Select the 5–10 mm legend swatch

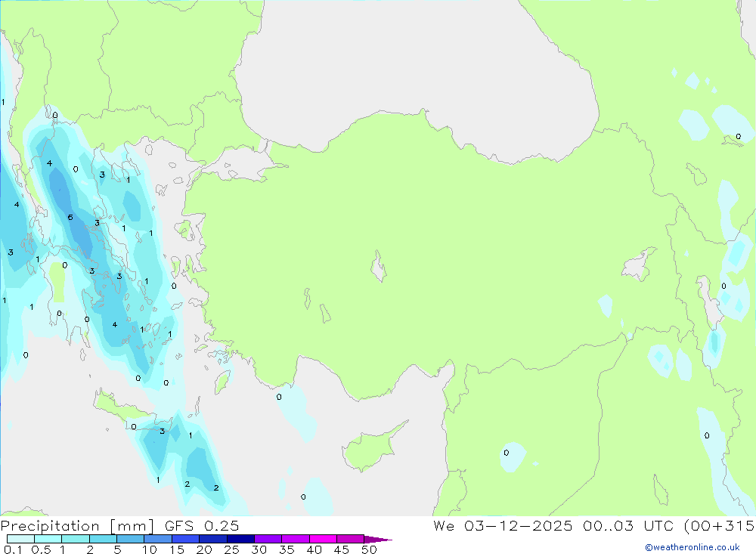tap(130, 539)
